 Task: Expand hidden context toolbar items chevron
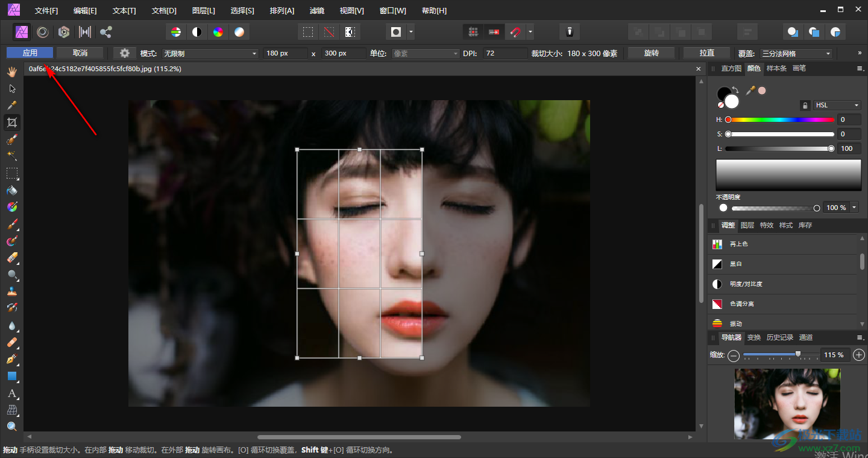(x=860, y=53)
